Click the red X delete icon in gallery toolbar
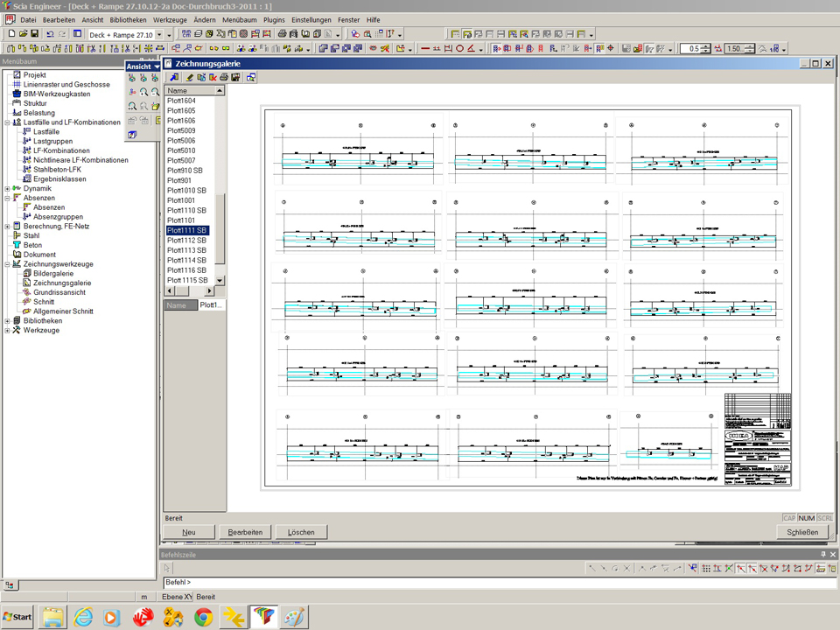The width and height of the screenshot is (840, 630). pos(213,78)
